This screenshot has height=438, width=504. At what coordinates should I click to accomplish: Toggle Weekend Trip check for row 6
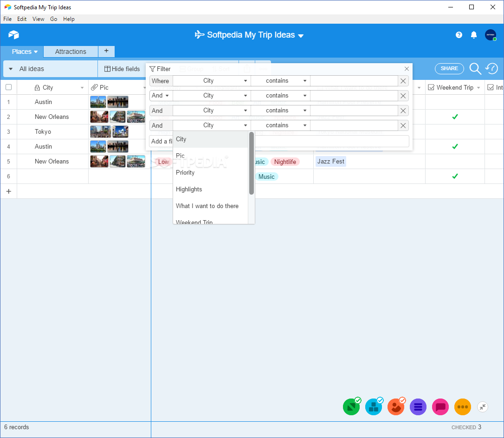(455, 176)
